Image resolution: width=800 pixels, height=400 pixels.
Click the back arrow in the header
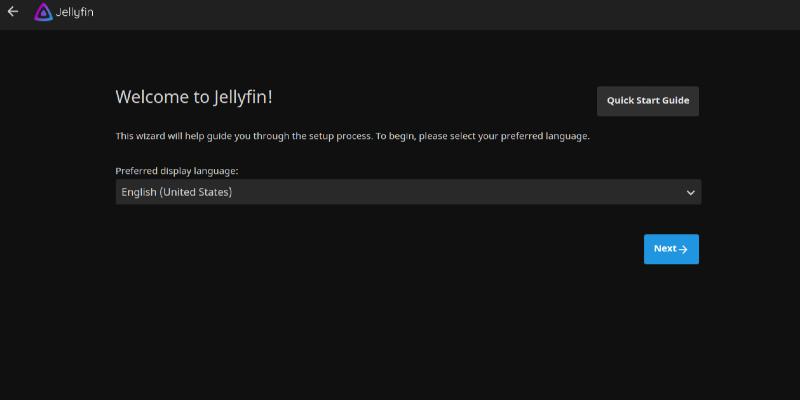(x=13, y=12)
